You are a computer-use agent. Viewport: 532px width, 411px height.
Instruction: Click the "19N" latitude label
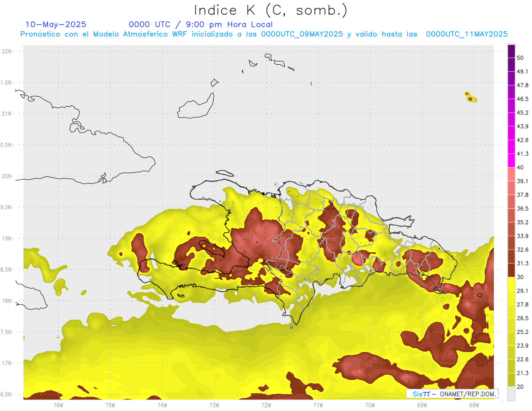[7, 239]
